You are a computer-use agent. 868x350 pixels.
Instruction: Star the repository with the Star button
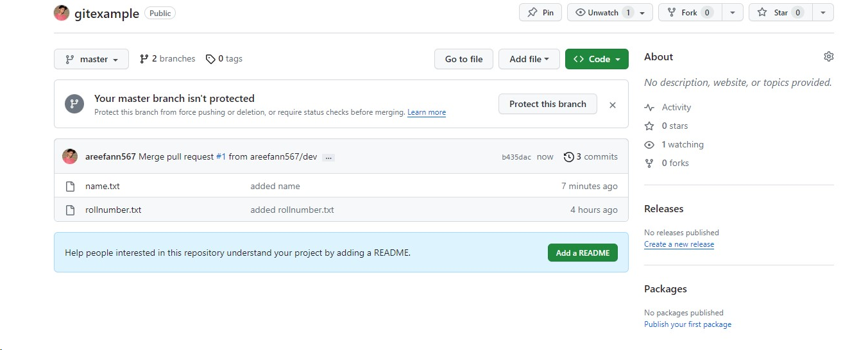[x=781, y=12]
